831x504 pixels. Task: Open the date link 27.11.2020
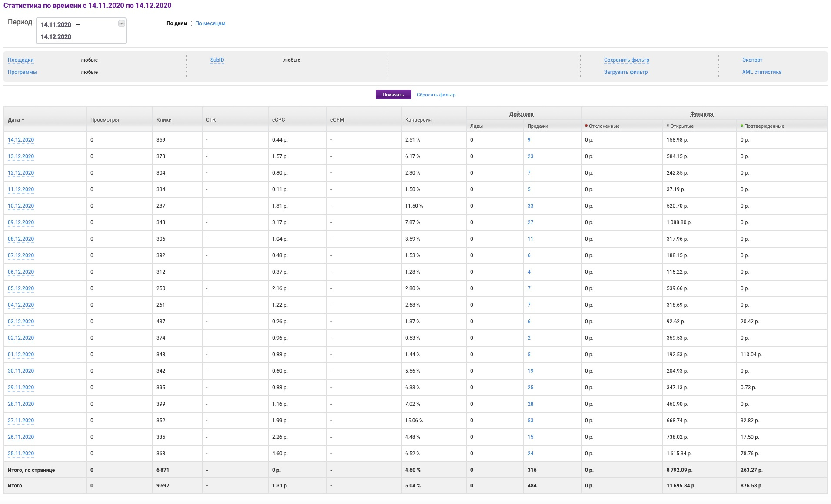21,421
